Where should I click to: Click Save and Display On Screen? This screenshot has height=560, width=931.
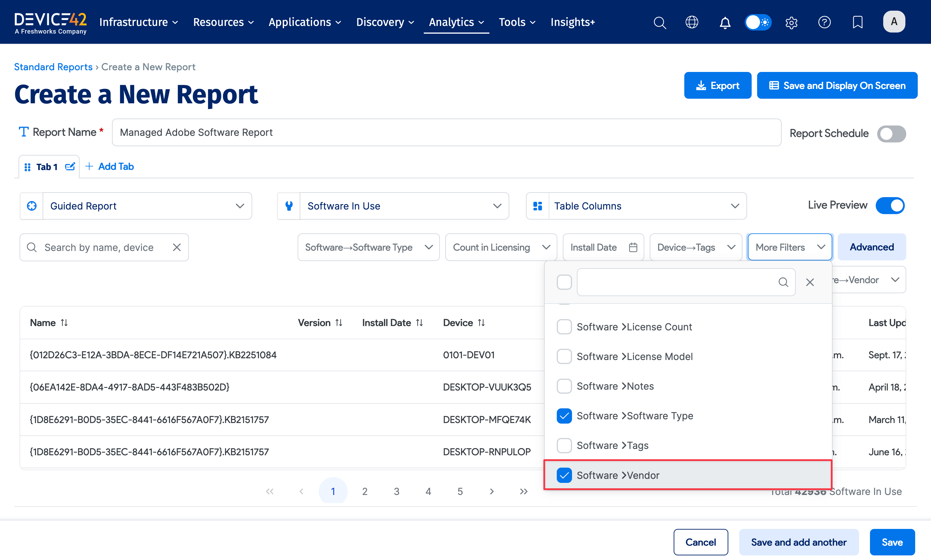pyautogui.click(x=837, y=85)
